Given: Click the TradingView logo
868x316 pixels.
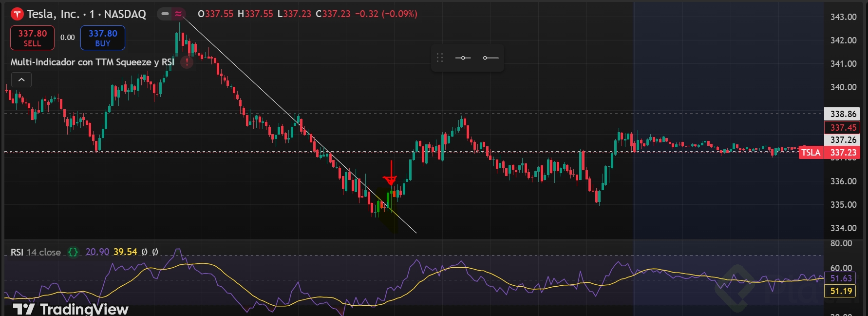Looking at the screenshot, I should click(71, 309).
